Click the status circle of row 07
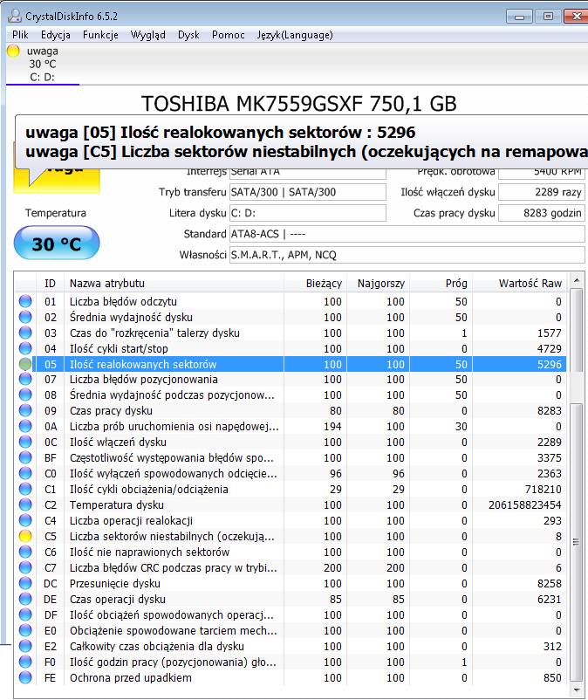 tap(25, 379)
